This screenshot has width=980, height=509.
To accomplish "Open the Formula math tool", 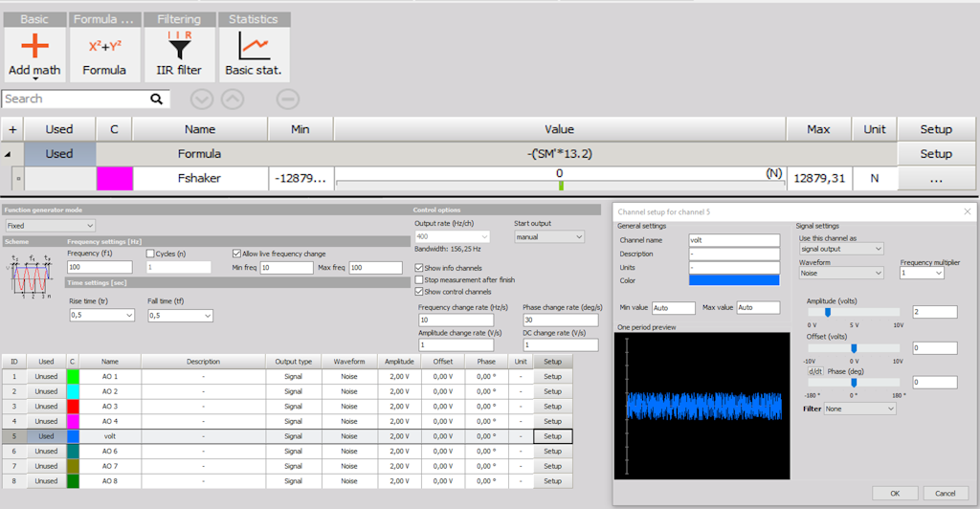I will click(x=104, y=55).
